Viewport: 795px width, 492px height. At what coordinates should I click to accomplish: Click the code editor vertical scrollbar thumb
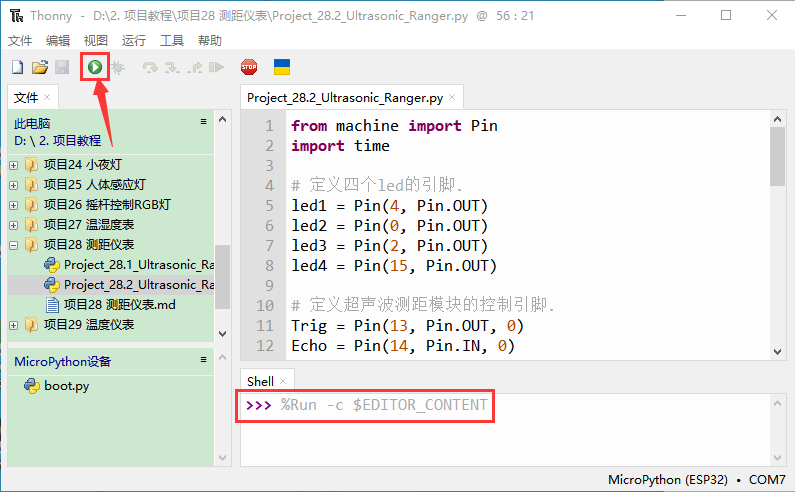777,155
